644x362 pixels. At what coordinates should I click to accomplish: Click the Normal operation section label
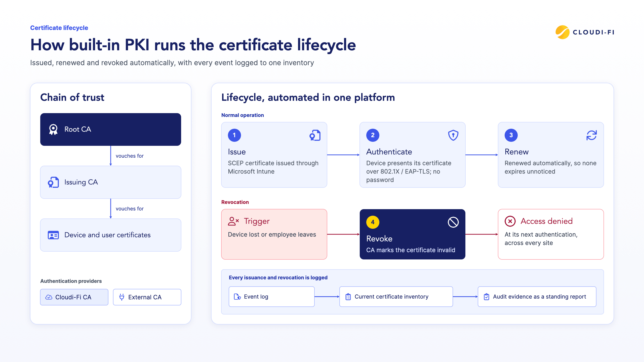tap(243, 115)
